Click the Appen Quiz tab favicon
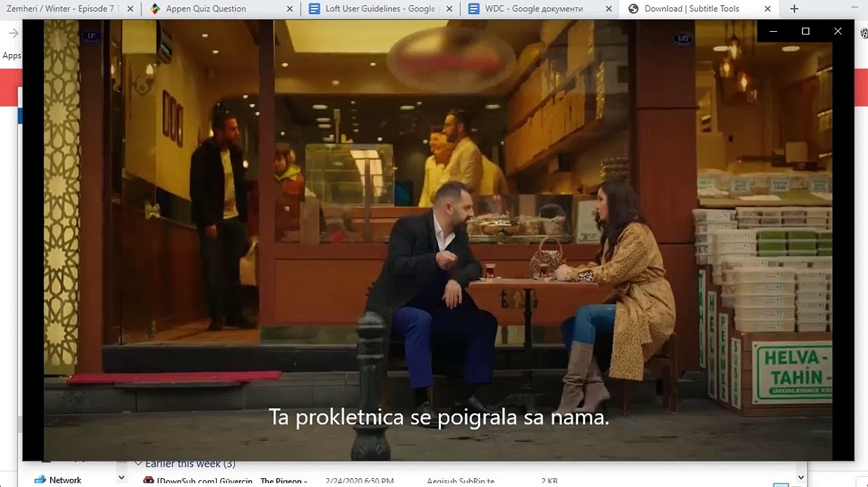The image size is (868, 487). click(155, 9)
